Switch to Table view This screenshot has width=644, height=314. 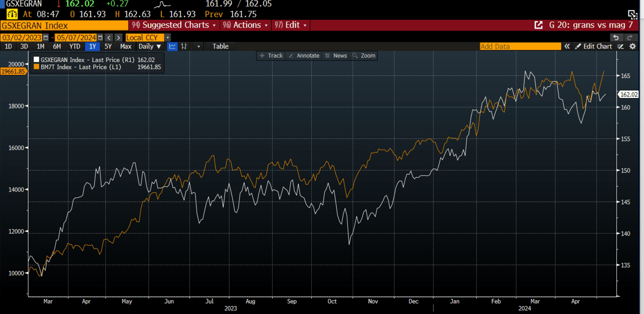(220, 46)
